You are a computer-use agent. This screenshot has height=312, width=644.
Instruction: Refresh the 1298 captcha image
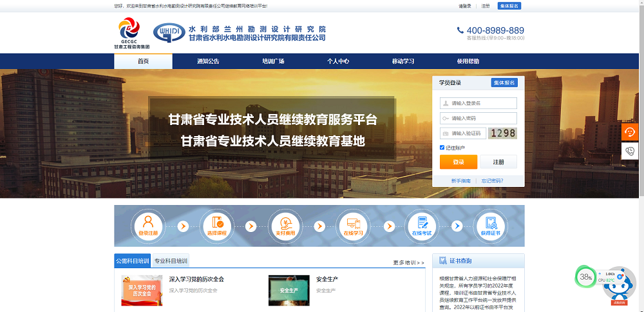coord(502,133)
